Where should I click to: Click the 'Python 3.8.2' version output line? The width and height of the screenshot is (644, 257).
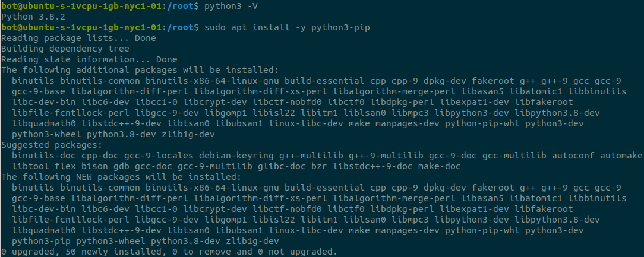(x=33, y=17)
